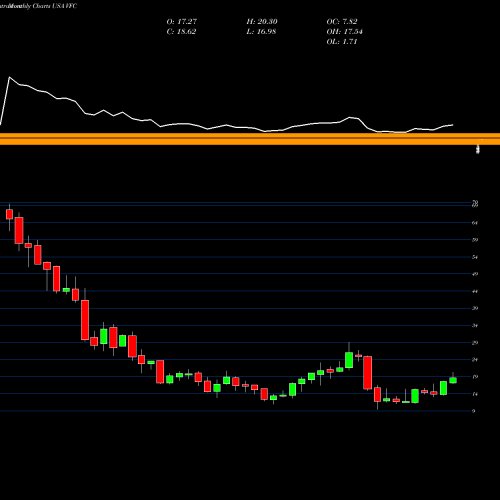The height and width of the screenshot is (500, 500).
Task: Click the 59 price axis label
Action: tap(475, 240)
